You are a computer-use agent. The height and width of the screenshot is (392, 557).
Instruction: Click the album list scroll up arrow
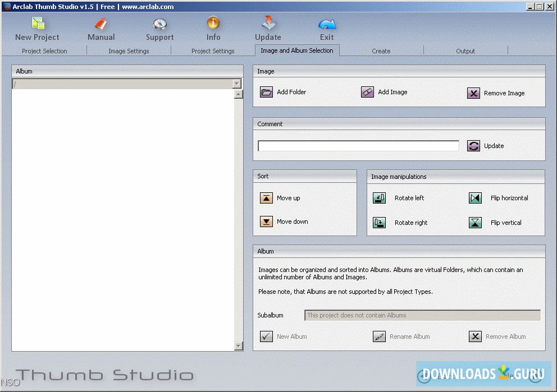(239, 94)
